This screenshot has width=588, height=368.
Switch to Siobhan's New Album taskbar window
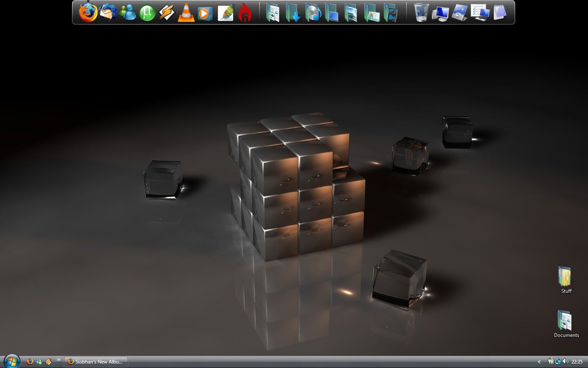[96, 361]
